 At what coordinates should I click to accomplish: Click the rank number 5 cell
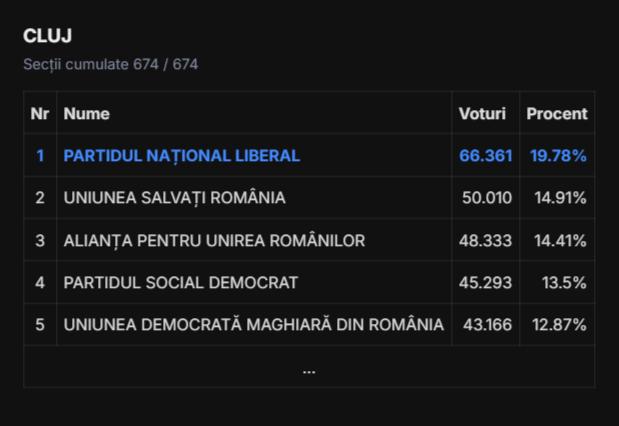point(40,325)
